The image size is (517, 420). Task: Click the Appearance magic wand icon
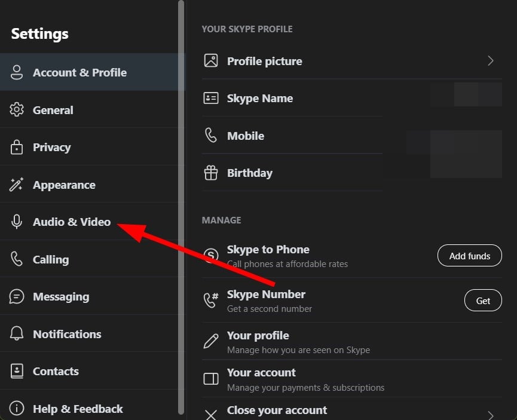point(16,185)
